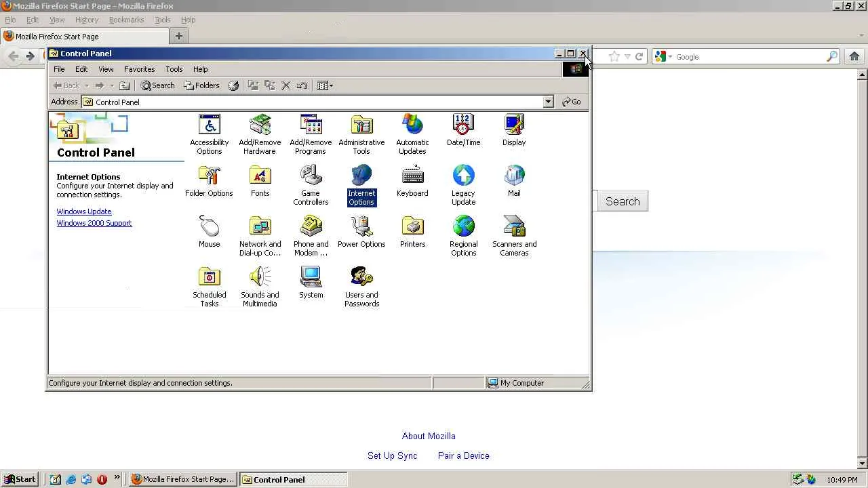
Task: Click the Firefox reload button
Action: (x=639, y=57)
